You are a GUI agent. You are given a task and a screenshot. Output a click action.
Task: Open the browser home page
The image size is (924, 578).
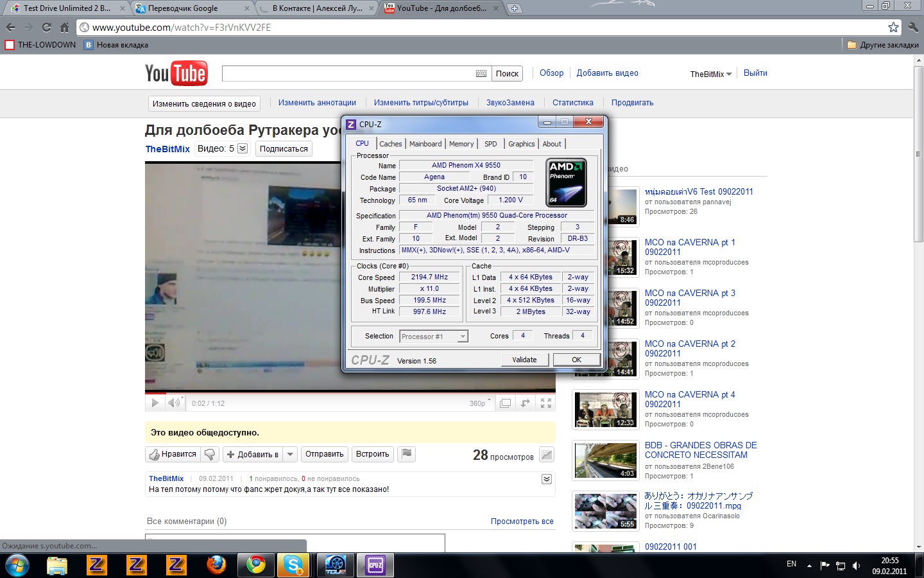64,28
